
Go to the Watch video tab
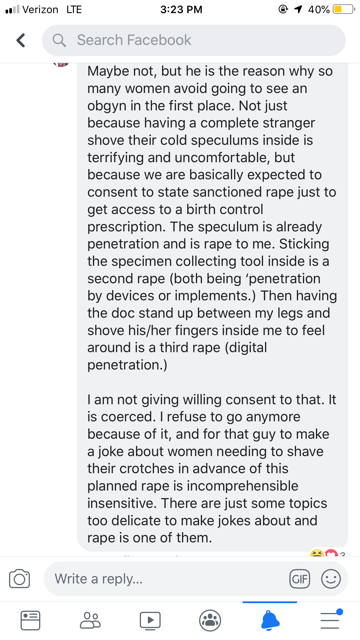(150, 620)
